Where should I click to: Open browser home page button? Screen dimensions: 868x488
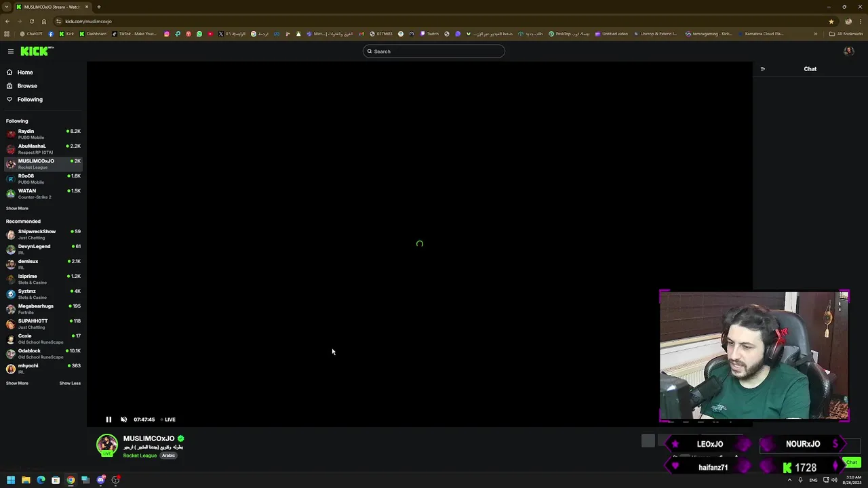click(x=44, y=22)
